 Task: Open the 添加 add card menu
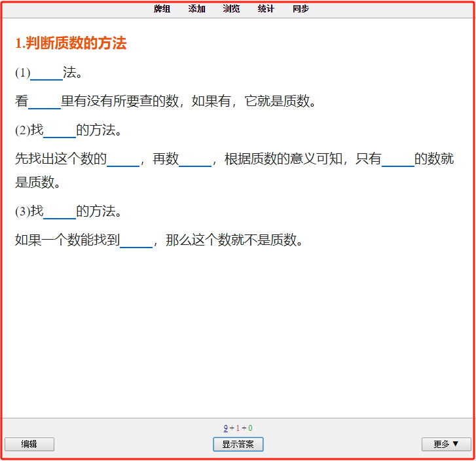tap(196, 9)
